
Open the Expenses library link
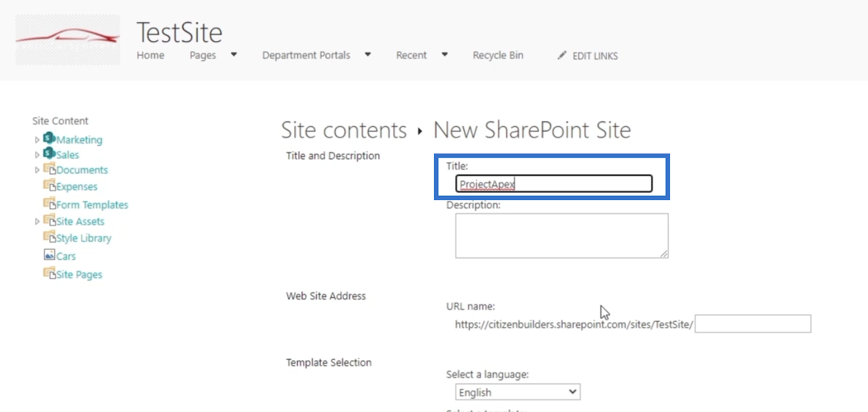coord(77,186)
